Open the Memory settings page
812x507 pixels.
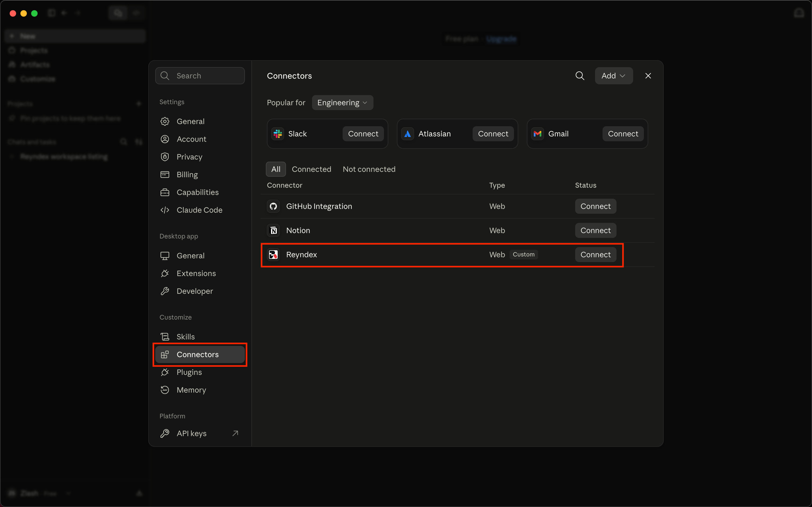pos(200,390)
